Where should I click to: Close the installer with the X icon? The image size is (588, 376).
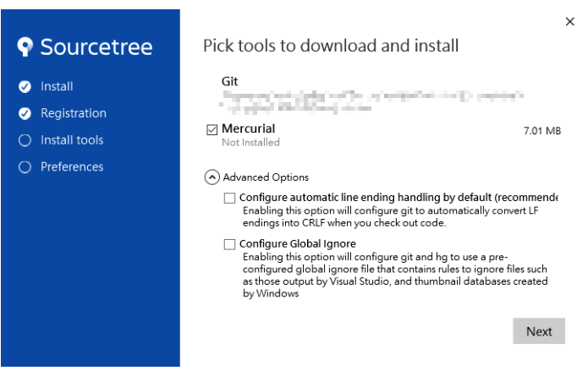[570, 22]
